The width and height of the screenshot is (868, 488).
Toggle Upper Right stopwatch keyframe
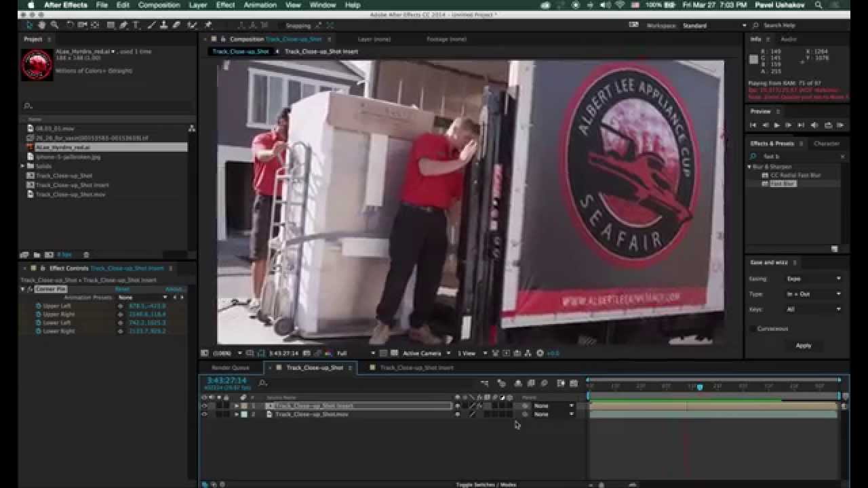[x=39, y=314]
